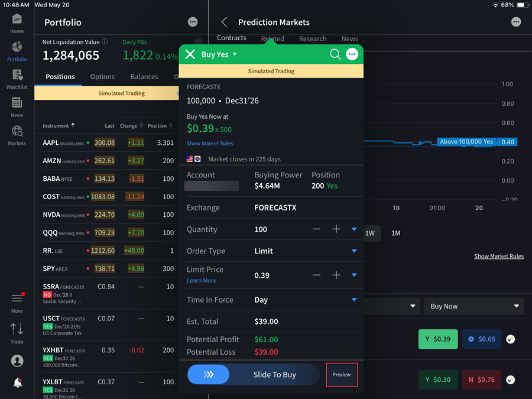532x399 pixels.
Task: Switch to the Contracts tab
Action: (x=232, y=38)
